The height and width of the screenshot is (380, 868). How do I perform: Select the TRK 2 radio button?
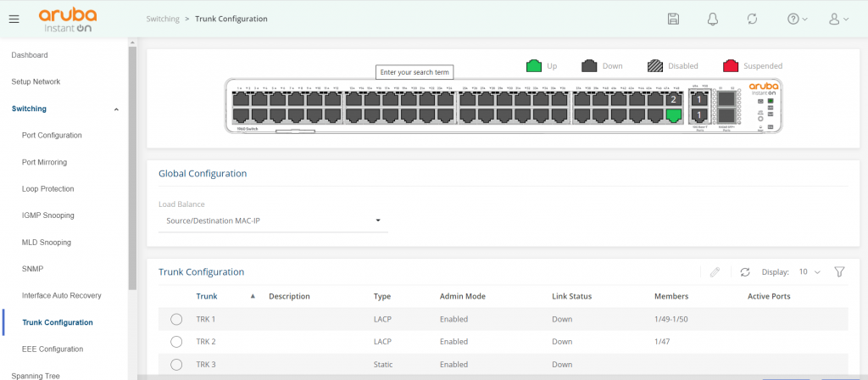[x=176, y=342]
